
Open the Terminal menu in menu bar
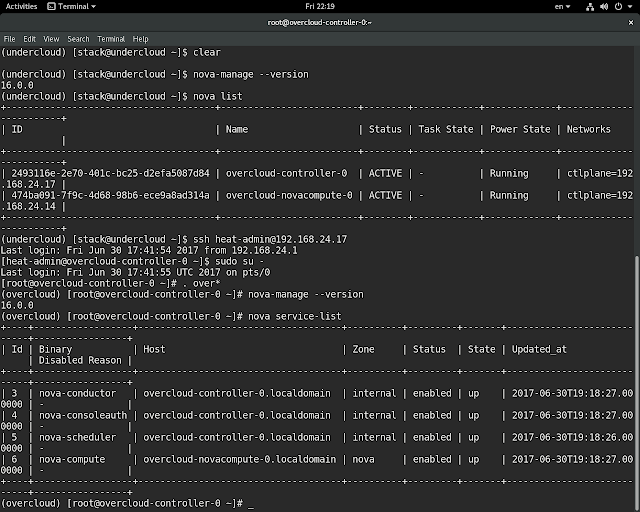[x=111, y=39]
